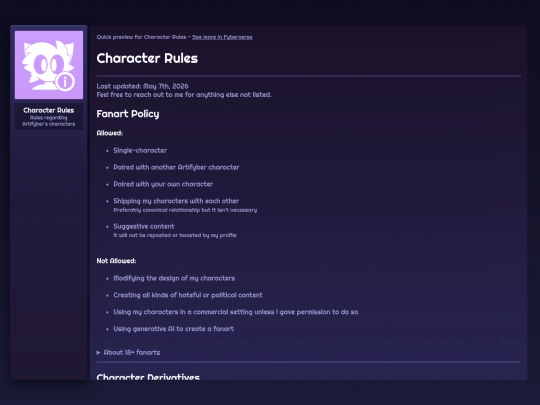Click 'Using my characters in a commercial setting' item
This screenshot has height=405, width=540.
pos(236,312)
